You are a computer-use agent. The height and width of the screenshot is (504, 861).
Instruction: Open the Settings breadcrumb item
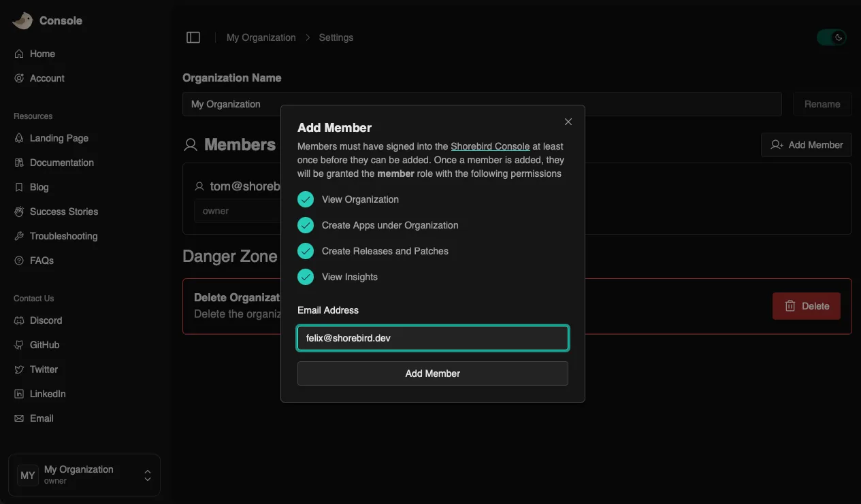point(336,37)
